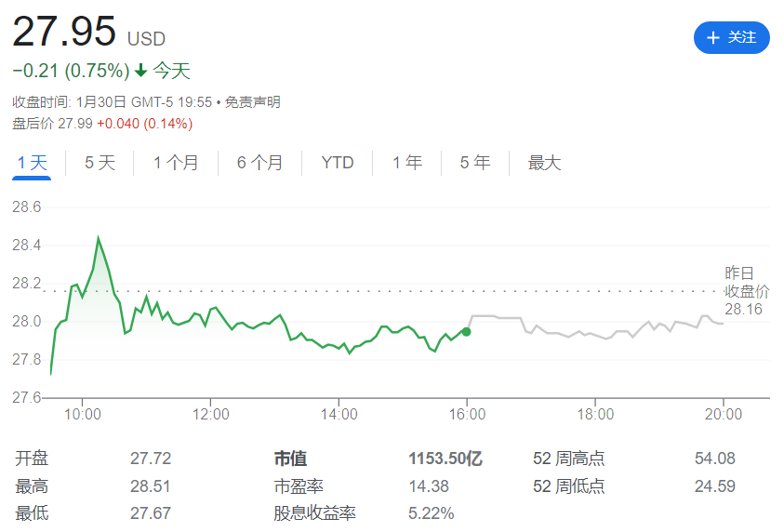Select the 5 年 tab
The width and height of the screenshot is (784, 532).
pyautogui.click(x=475, y=163)
